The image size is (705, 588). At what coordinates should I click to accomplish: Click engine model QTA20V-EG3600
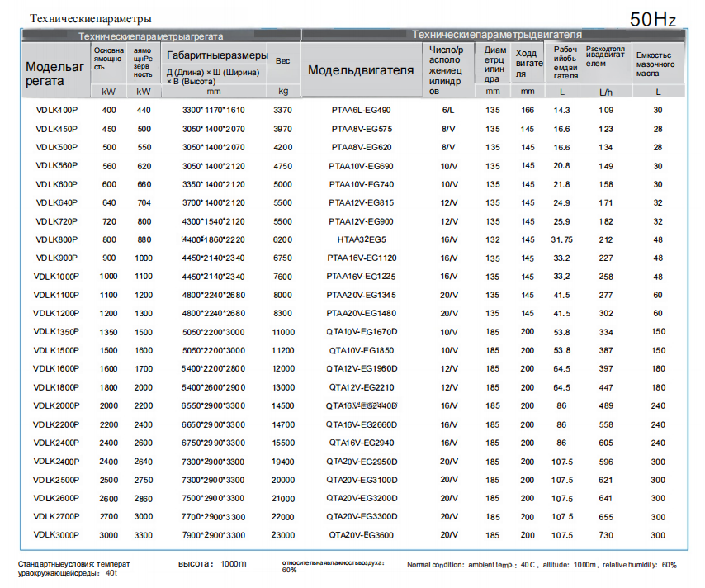[x=361, y=535]
